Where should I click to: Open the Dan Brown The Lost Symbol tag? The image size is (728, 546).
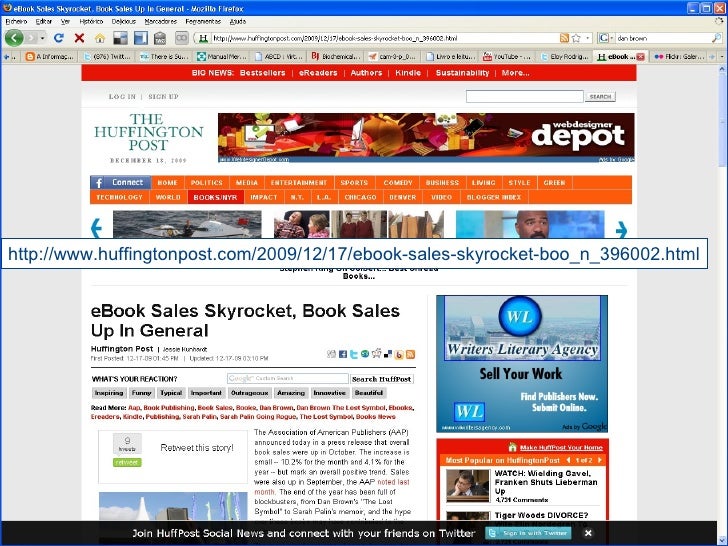[x=341, y=408]
